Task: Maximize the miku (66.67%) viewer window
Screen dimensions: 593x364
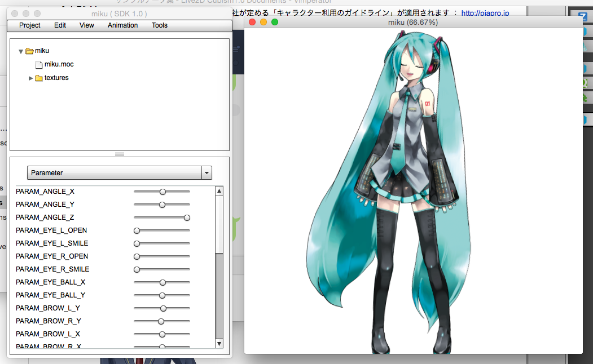Action: tap(275, 23)
